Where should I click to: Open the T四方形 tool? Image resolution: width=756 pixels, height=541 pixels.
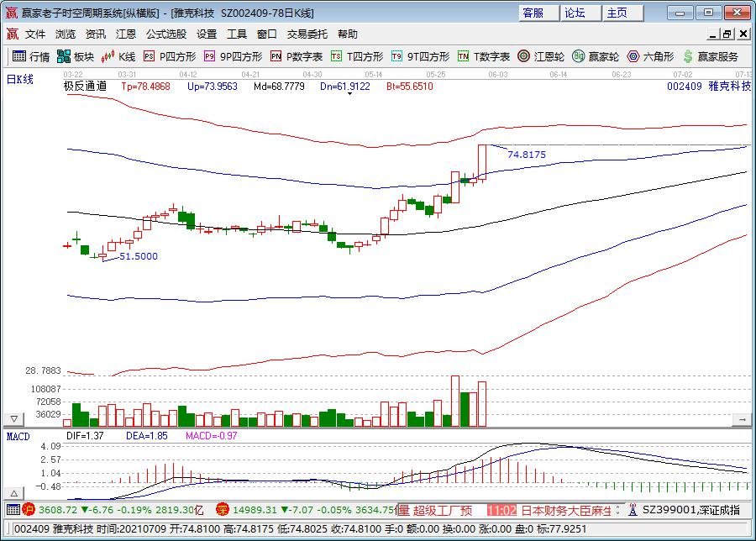(x=357, y=56)
